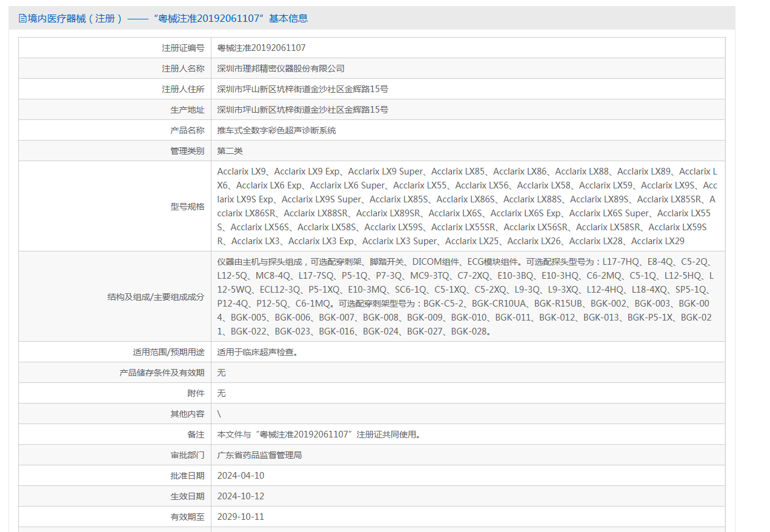Click the 结构及组成/主要组成成分 label
770x532 pixels.
(156, 297)
